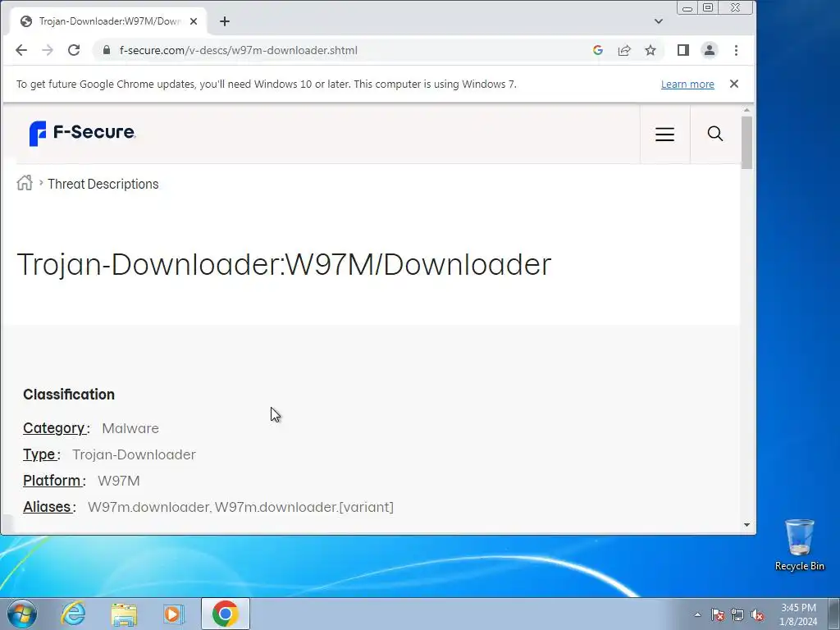Open the F-Secure hamburger menu
Screen dimensions: 840x630
click(x=664, y=134)
